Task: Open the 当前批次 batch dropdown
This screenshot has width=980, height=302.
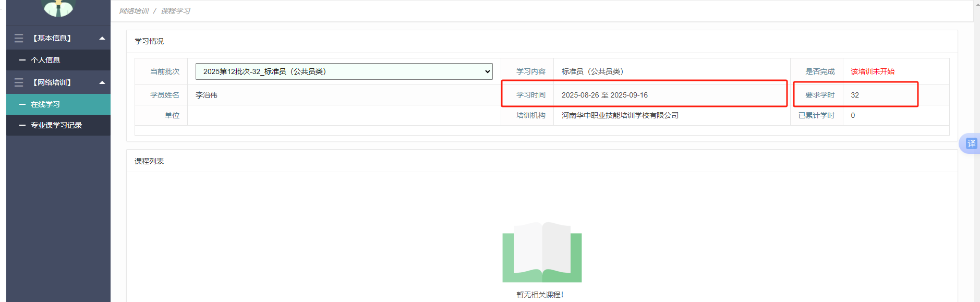Action: 344,71
